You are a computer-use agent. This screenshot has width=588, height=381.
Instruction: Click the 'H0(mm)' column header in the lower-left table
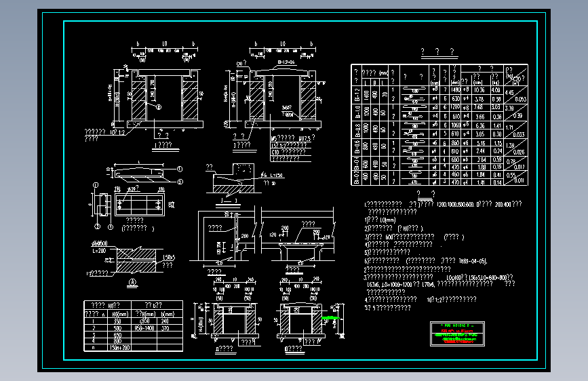click(x=120, y=314)
